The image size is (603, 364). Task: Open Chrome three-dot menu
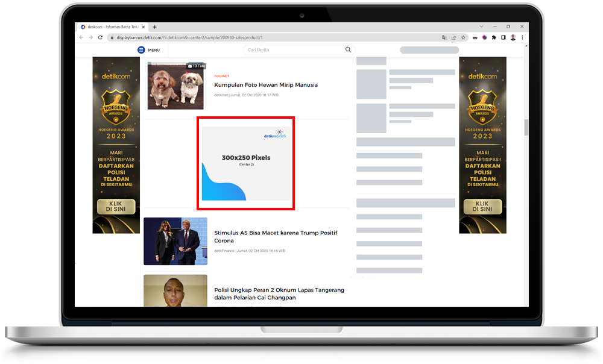[522, 37]
